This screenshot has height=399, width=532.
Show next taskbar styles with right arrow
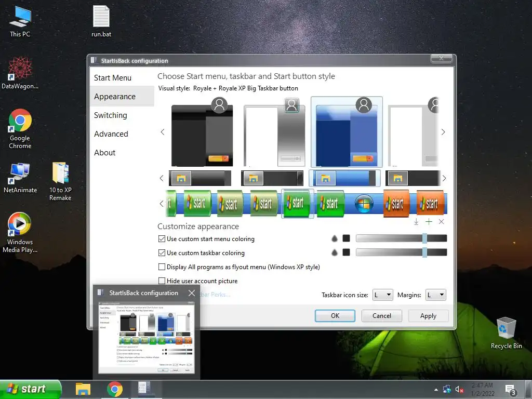click(x=444, y=178)
